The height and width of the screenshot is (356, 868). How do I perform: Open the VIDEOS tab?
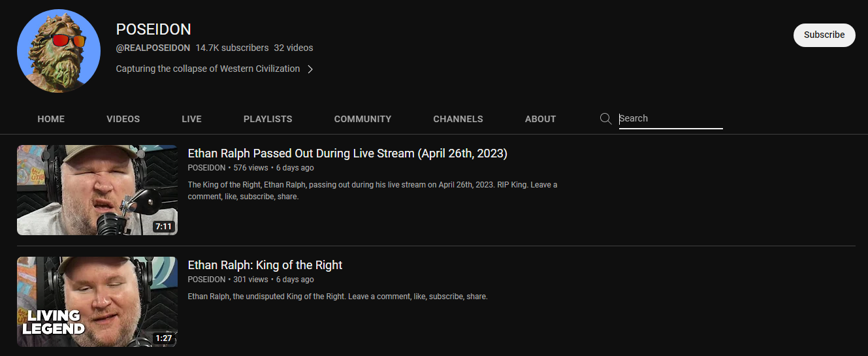123,119
